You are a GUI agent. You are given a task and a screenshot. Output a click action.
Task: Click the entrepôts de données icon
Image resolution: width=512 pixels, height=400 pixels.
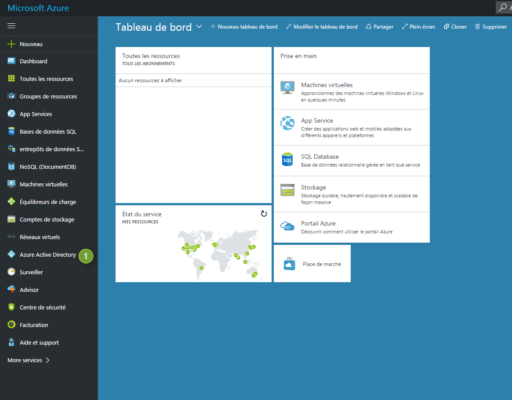click(11, 149)
